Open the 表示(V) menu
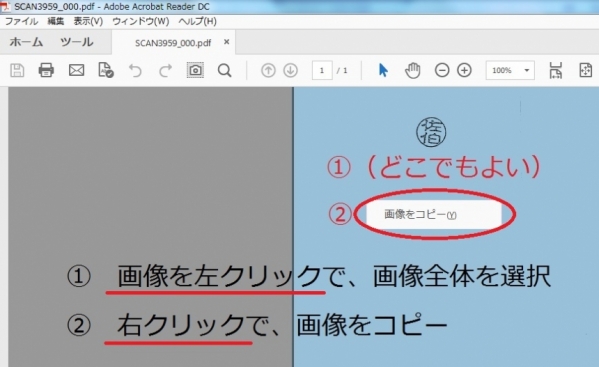 [x=88, y=21]
